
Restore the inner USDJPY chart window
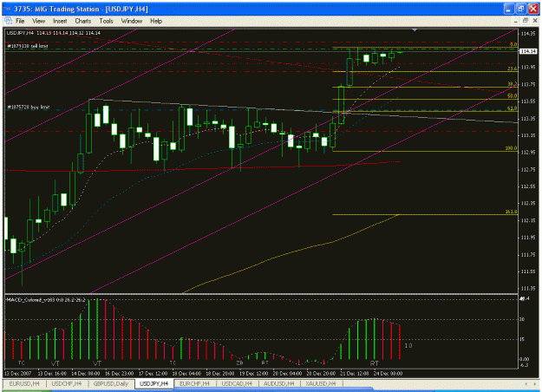pos(525,21)
